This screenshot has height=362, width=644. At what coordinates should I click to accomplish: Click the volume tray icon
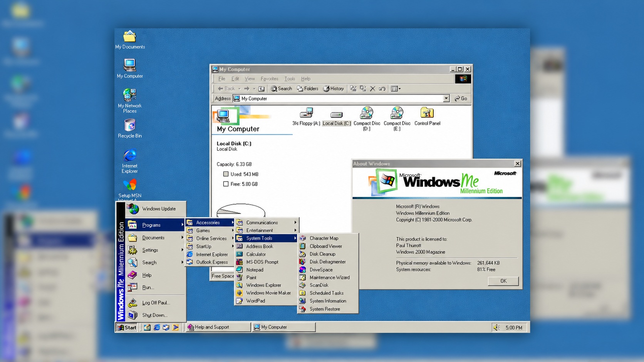[x=497, y=328]
